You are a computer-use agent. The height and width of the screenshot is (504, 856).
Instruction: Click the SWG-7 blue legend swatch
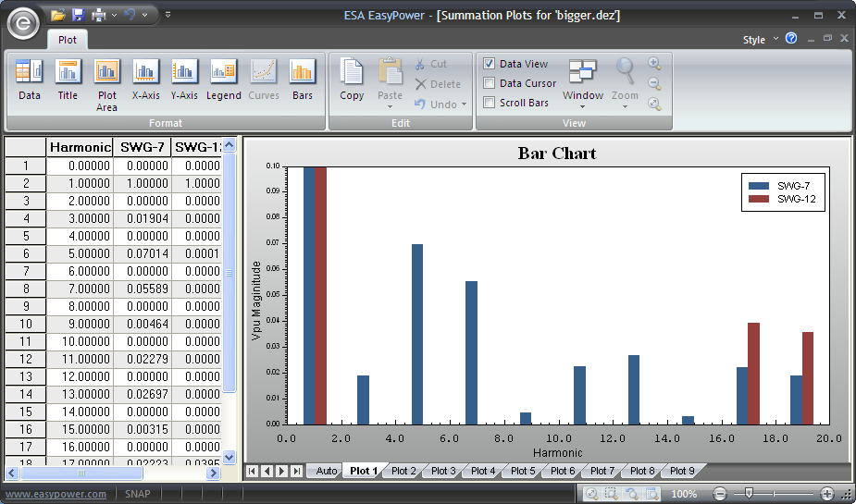point(759,186)
